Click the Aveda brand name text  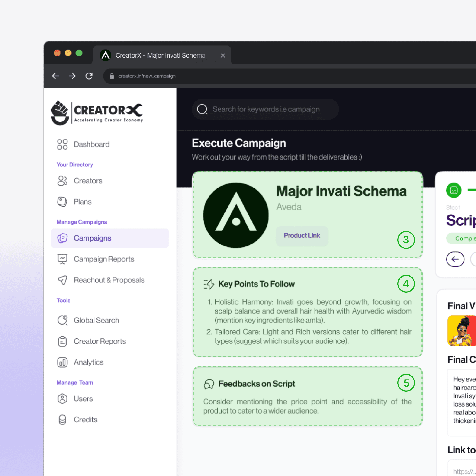[289, 207]
